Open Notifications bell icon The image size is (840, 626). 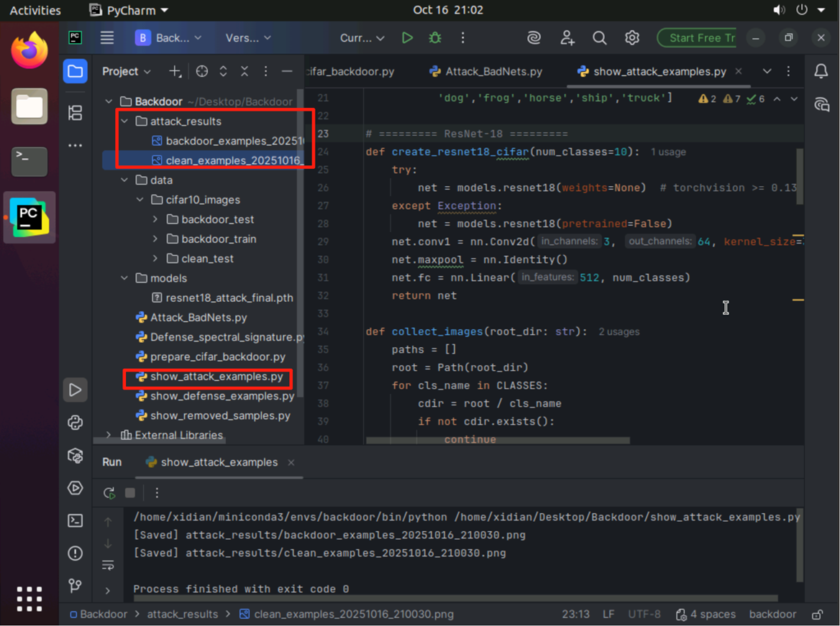pos(821,71)
